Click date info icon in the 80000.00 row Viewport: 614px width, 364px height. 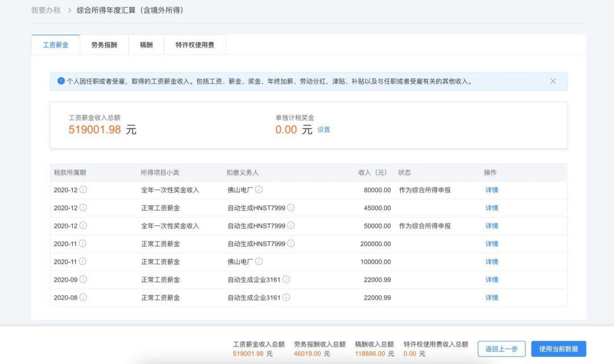(83, 190)
